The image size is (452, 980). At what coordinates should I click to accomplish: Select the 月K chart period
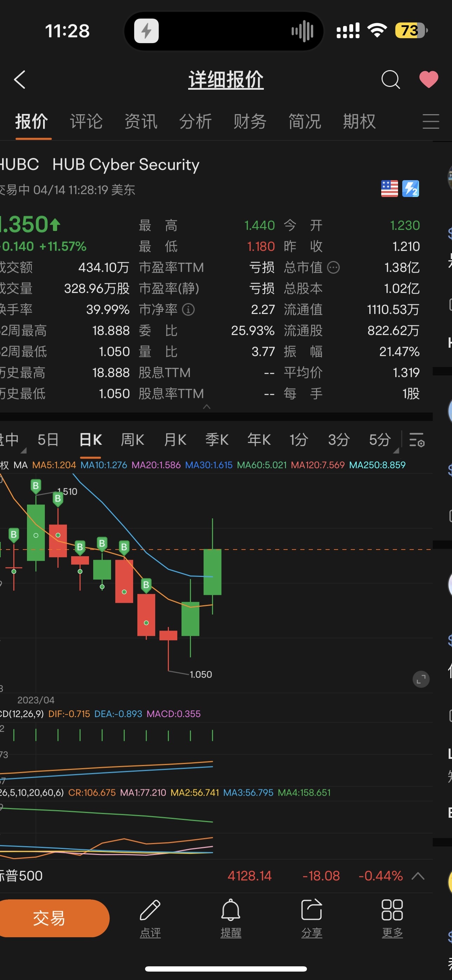click(175, 440)
